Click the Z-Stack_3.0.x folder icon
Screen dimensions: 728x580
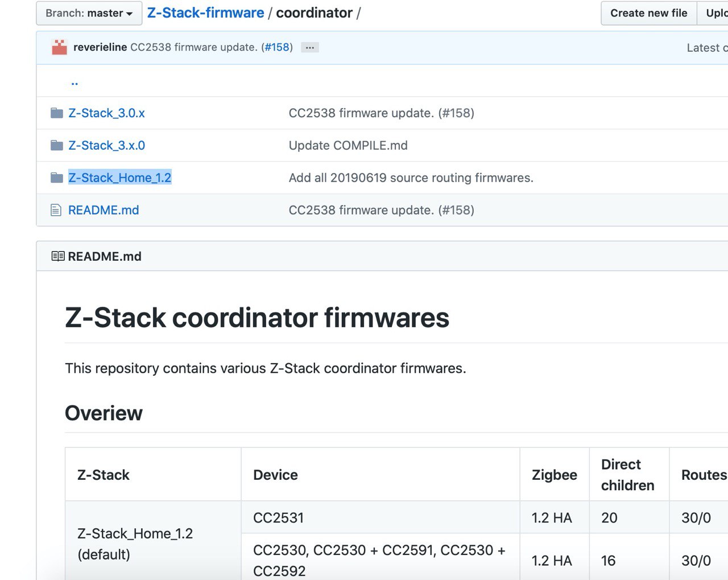pyautogui.click(x=56, y=113)
